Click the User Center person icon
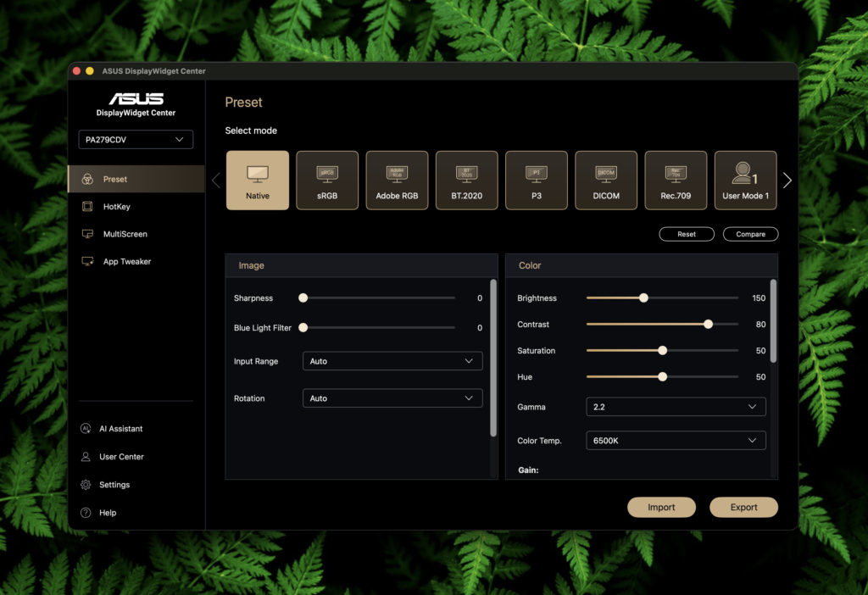The height and width of the screenshot is (595, 868). 86,457
